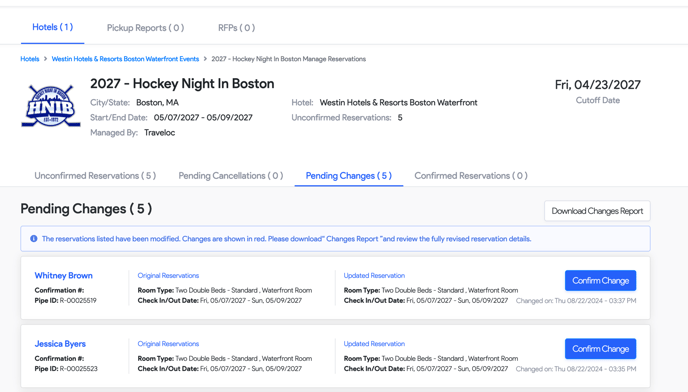Select the Confirmed Reservations (0) tab

click(471, 176)
